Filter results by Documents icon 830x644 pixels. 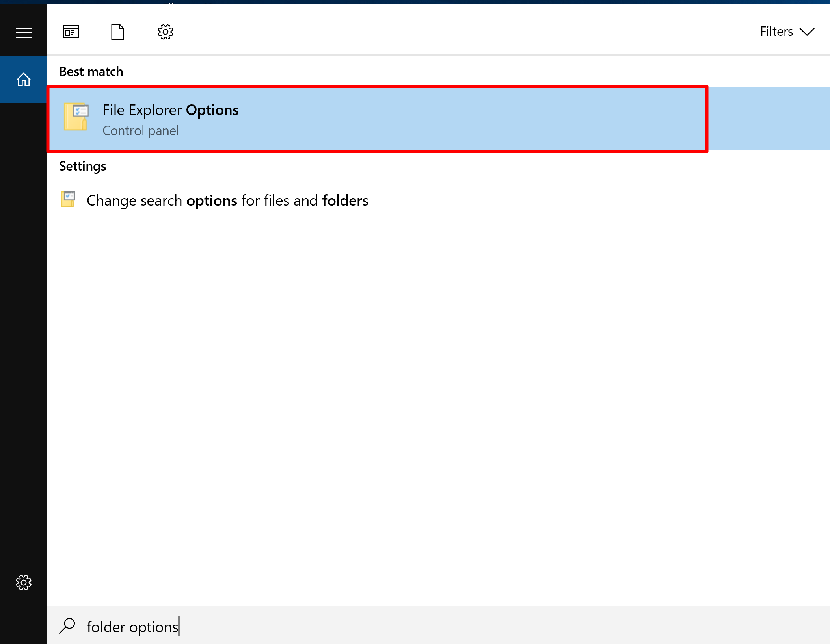pyautogui.click(x=117, y=32)
